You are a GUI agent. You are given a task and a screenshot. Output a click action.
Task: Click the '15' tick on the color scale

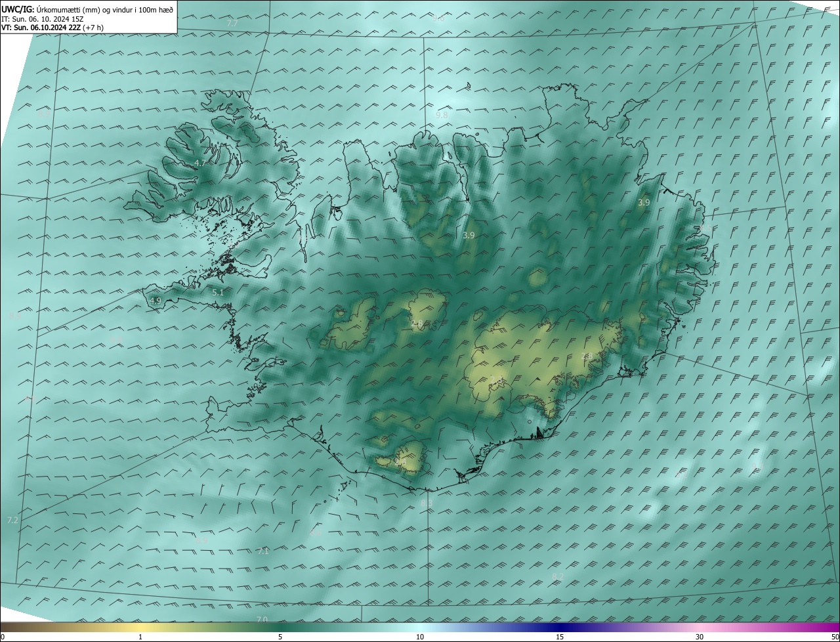click(x=559, y=637)
